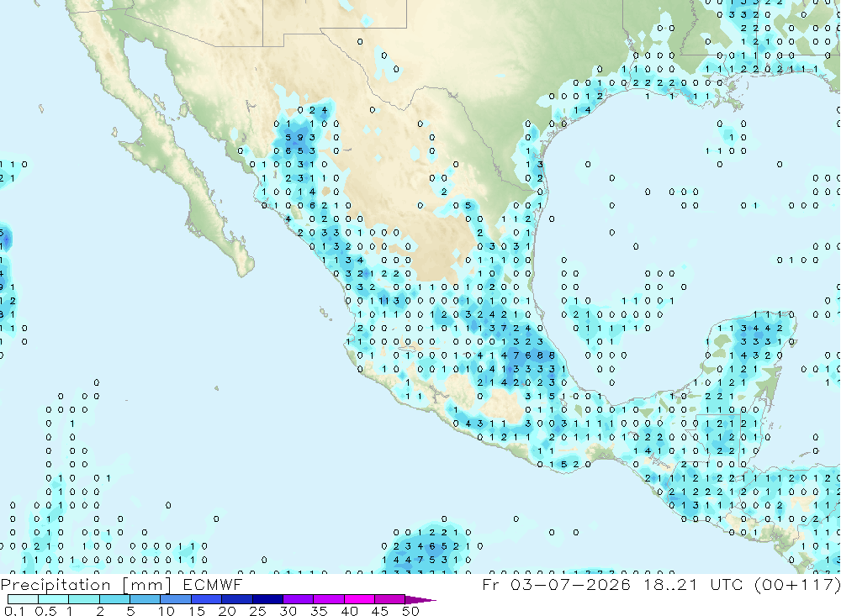The height and width of the screenshot is (616, 841).
Task: Pick the 1–2 mm legend color swatch
Action: point(83,599)
